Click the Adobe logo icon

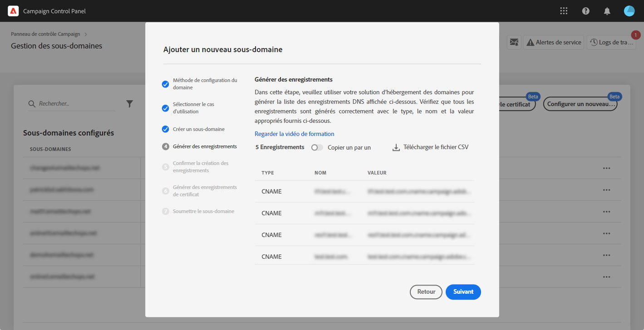point(13,11)
